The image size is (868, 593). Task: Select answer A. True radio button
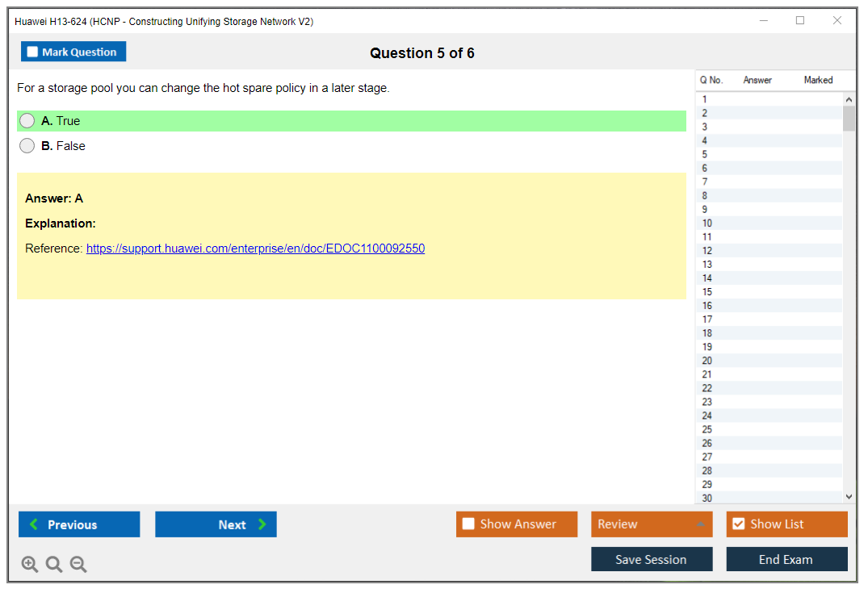coord(27,121)
